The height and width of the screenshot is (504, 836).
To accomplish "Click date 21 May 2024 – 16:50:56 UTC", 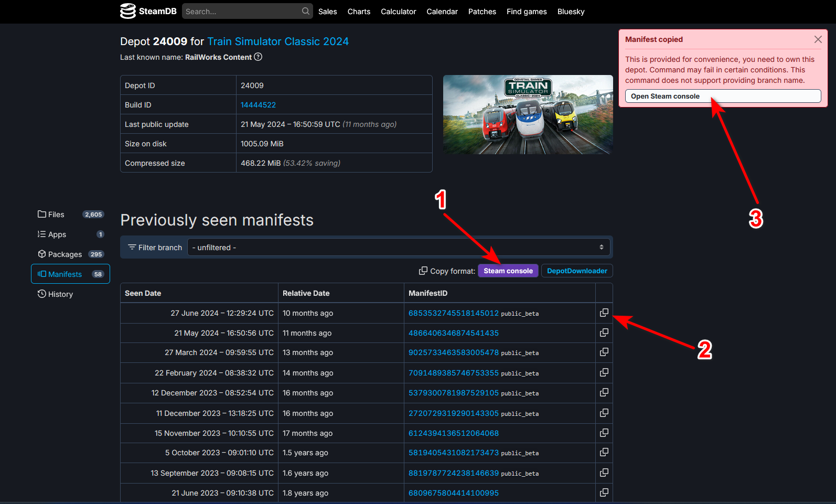I will click(224, 333).
